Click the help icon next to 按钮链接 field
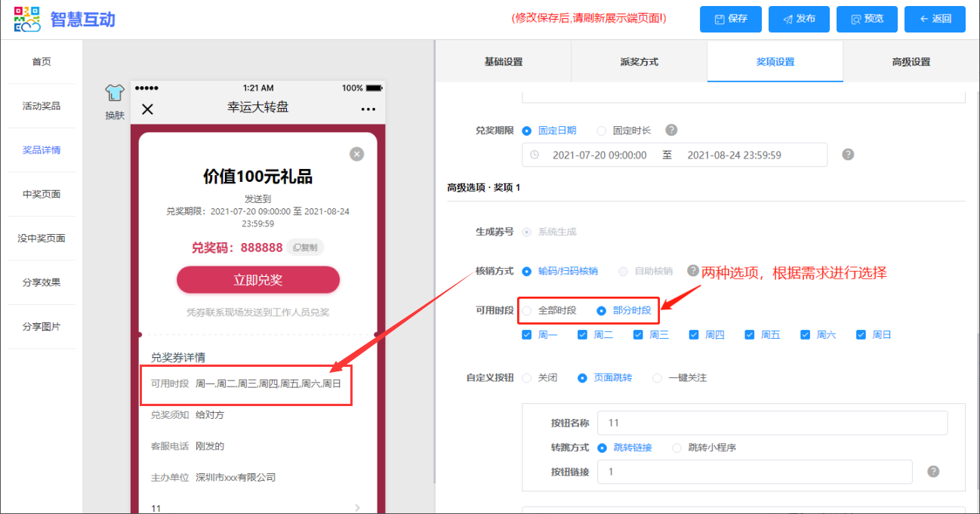 pyautogui.click(x=933, y=472)
